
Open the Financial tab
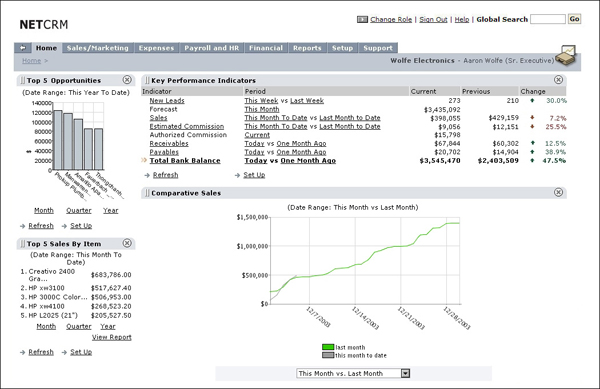coord(266,48)
